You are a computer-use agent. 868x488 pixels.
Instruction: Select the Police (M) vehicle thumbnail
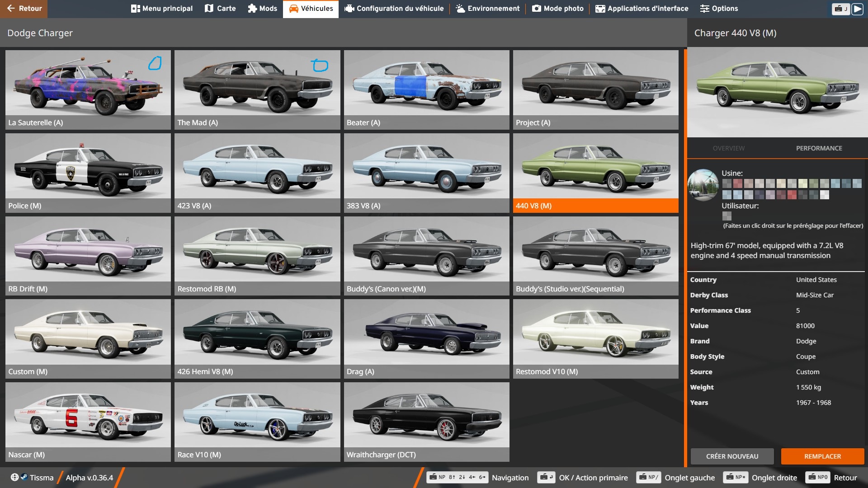[88, 173]
